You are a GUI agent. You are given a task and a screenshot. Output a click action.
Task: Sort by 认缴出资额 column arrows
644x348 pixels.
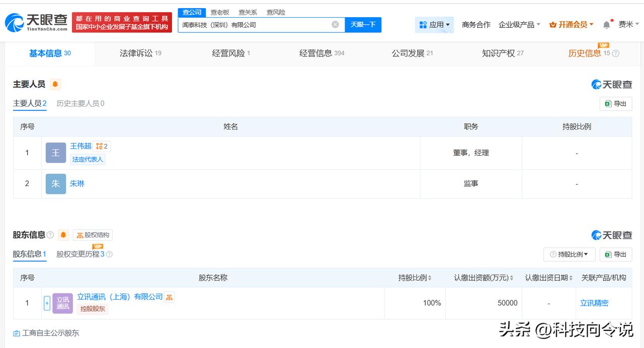click(512, 278)
